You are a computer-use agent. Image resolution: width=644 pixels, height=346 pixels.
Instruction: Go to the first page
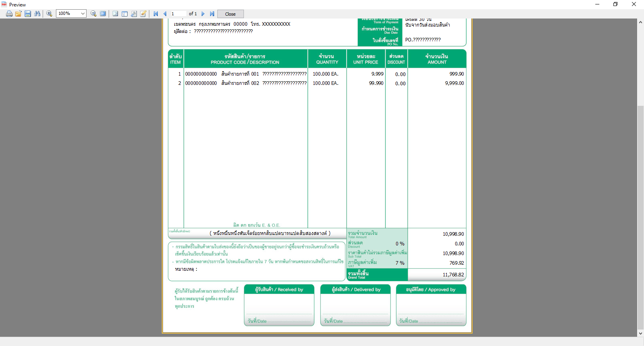[156, 14]
